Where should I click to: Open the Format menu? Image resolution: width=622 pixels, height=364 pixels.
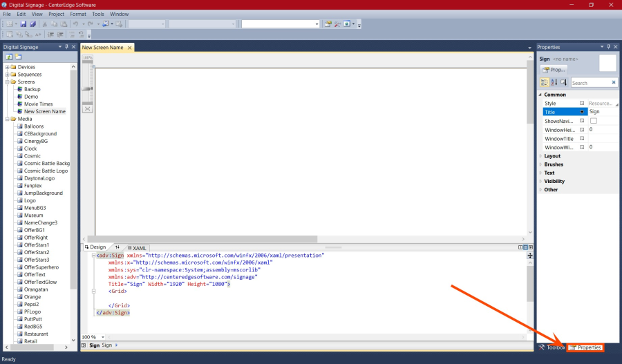[78, 14]
